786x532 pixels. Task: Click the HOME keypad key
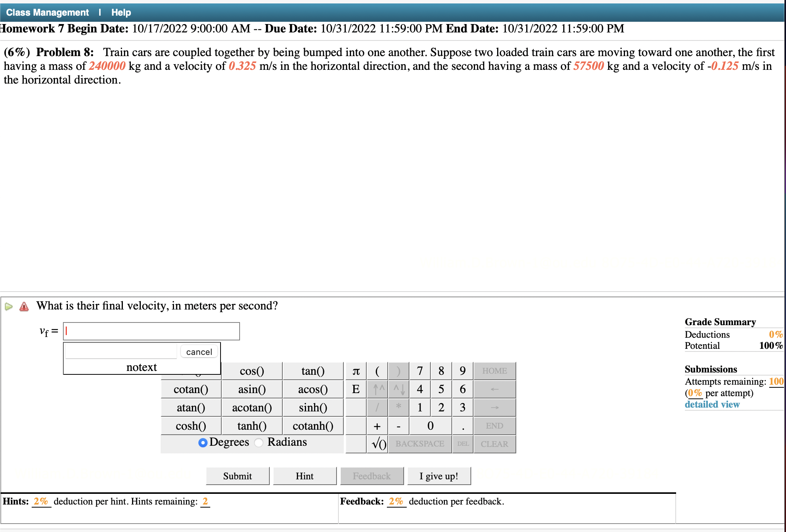coord(494,371)
